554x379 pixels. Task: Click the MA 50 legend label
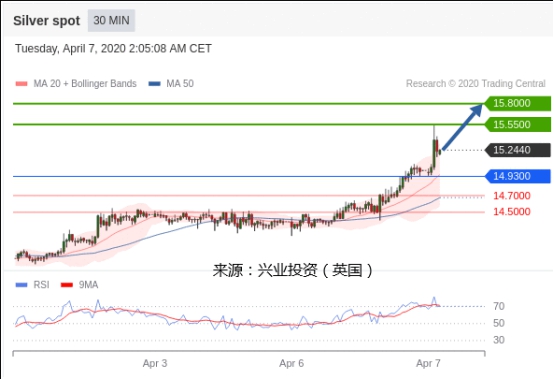click(x=180, y=84)
